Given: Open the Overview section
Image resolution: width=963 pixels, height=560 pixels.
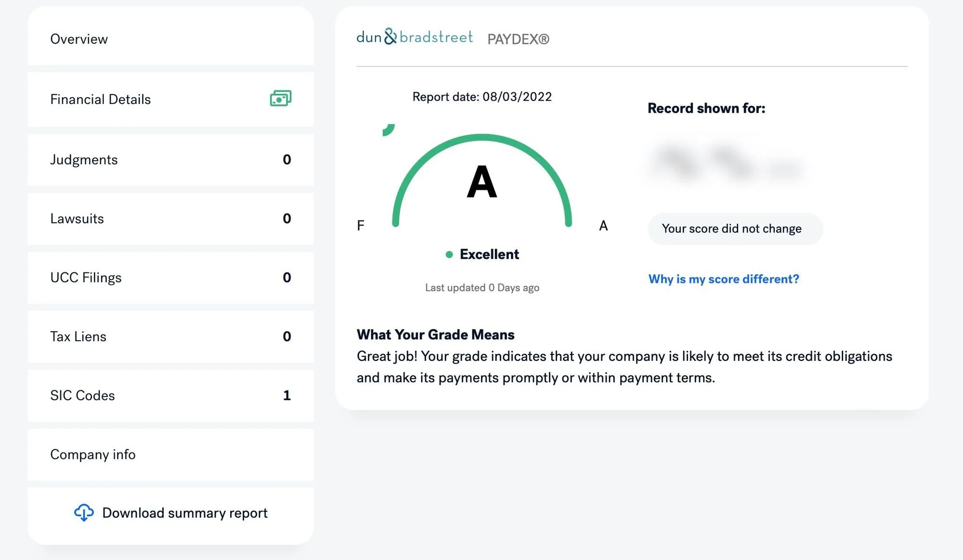Looking at the screenshot, I should coord(79,39).
